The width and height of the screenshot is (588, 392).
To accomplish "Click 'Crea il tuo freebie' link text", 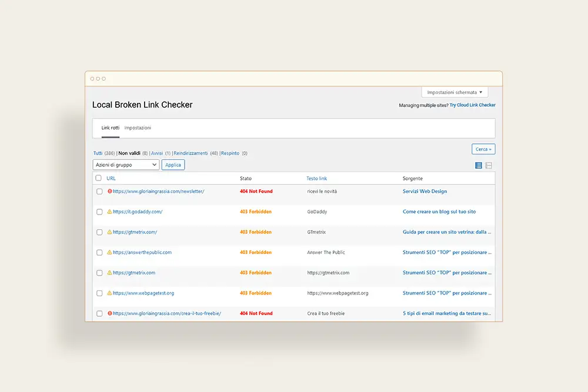I will point(326,313).
